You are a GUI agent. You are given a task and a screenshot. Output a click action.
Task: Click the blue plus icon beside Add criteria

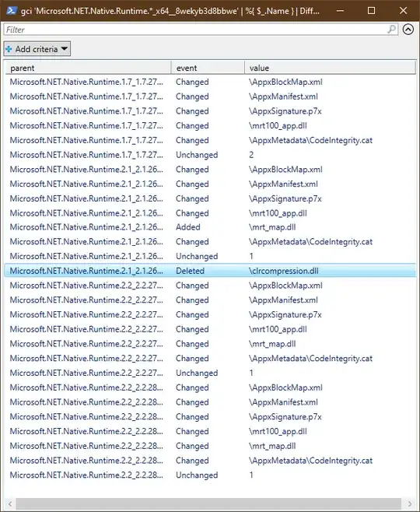click(9, 49)
